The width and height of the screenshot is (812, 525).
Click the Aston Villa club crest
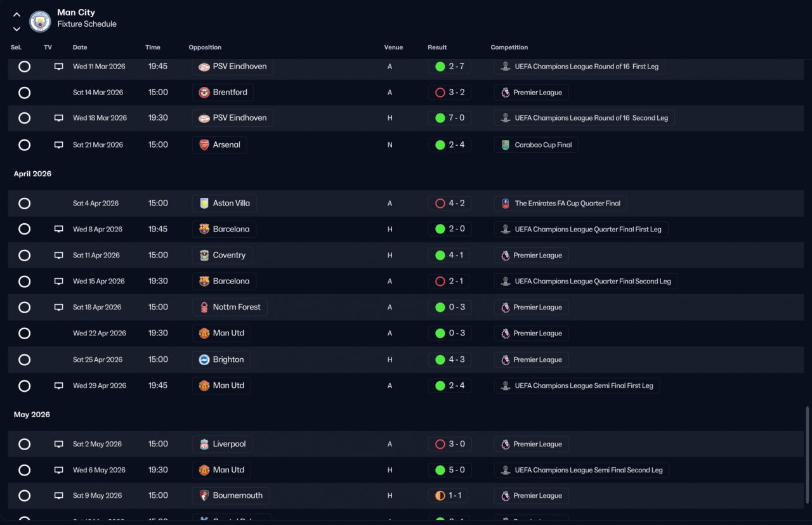pyautogui.click(x=204, y=204)
